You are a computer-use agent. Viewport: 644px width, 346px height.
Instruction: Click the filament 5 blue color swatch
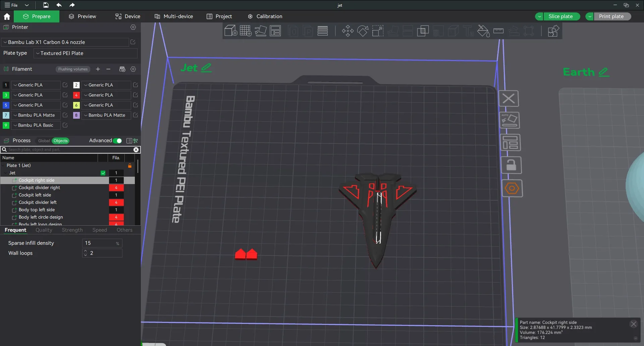click(x=6, y=105)
